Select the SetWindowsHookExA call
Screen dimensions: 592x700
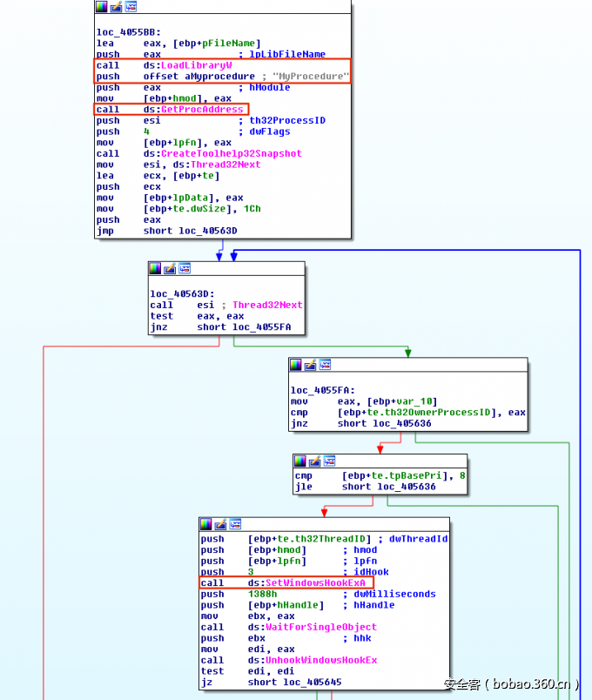click(x=315, y=582)
